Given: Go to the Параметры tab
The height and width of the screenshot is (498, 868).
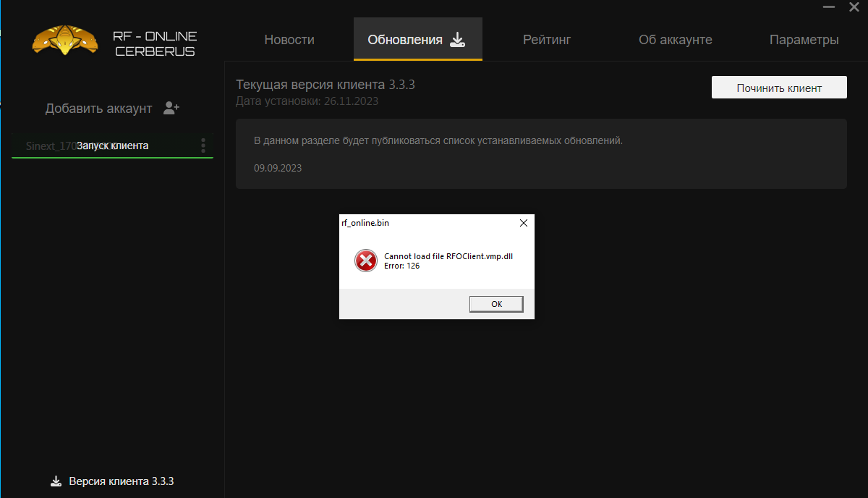Looking at the screenshot, I should point(804,40).
